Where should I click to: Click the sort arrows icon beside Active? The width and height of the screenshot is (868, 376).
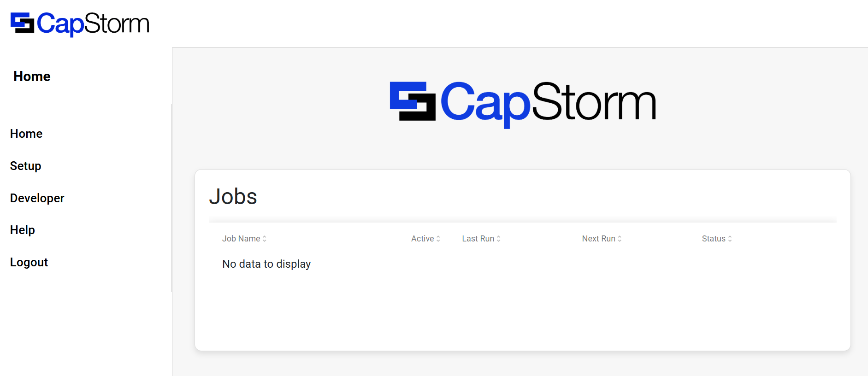[438, 239]
